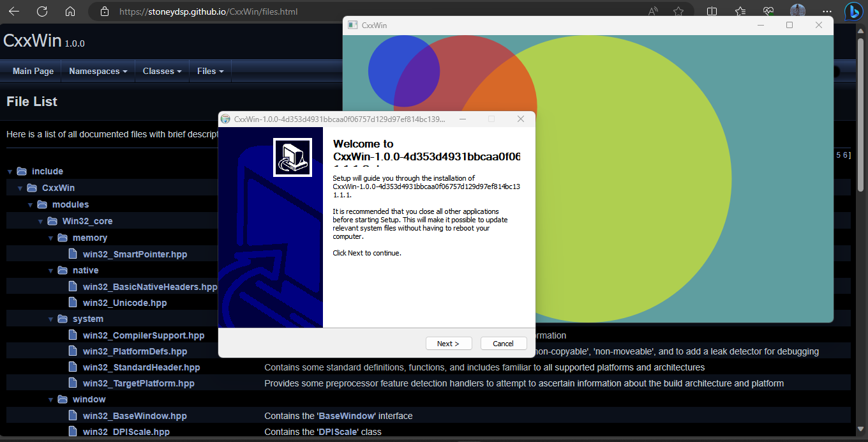The image size is (868, 442).
Task: Open win32_TargetPlatform.hpp file link
Action: point(138,383)
